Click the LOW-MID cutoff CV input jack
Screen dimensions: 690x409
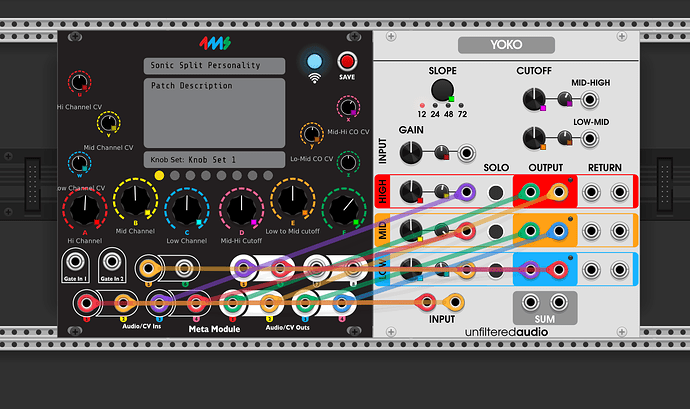click(590, 139)
